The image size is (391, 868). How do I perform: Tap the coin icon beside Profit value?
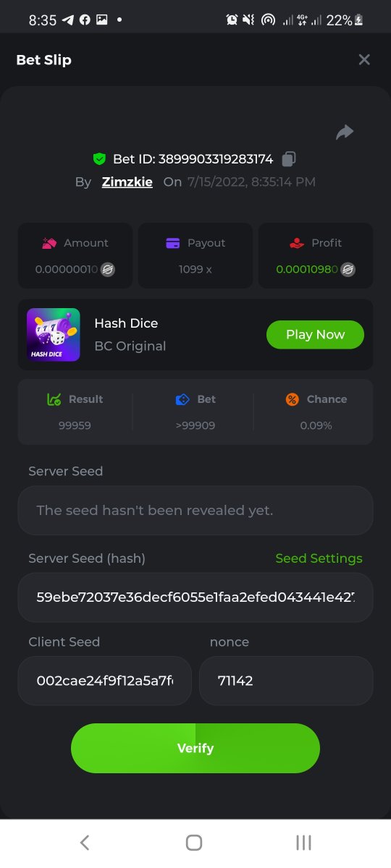click(x=348, y=270)
